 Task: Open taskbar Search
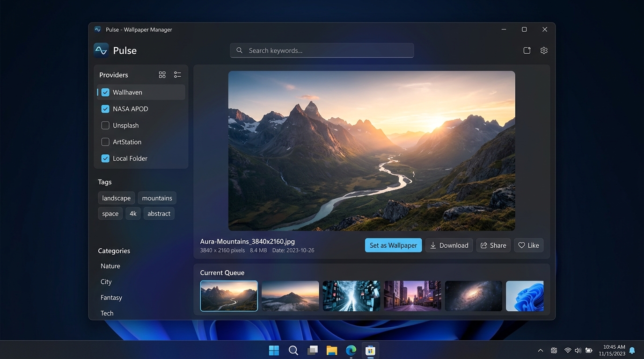click(293, 350)
